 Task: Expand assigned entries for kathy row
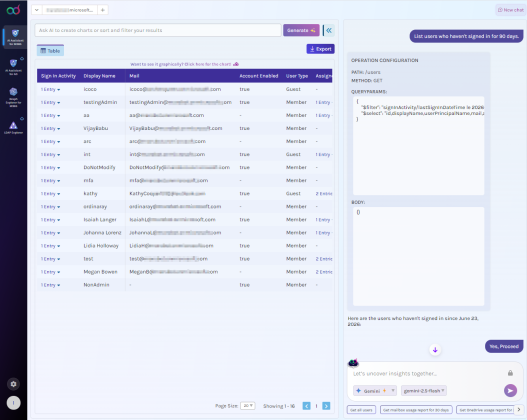point(324,194)
